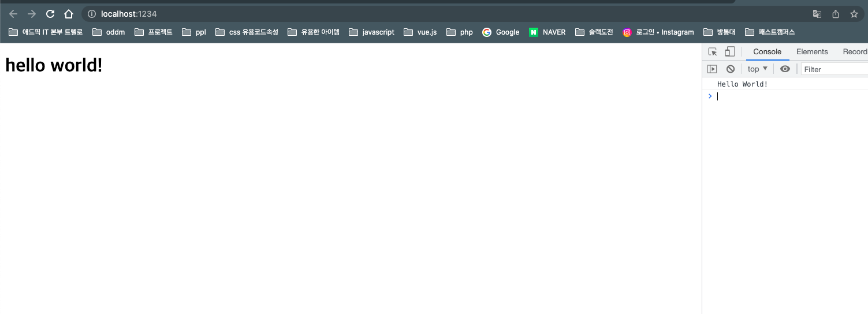The image size is (868, 314).
Task: Clear the console output
Action: (x=731, y=69)
